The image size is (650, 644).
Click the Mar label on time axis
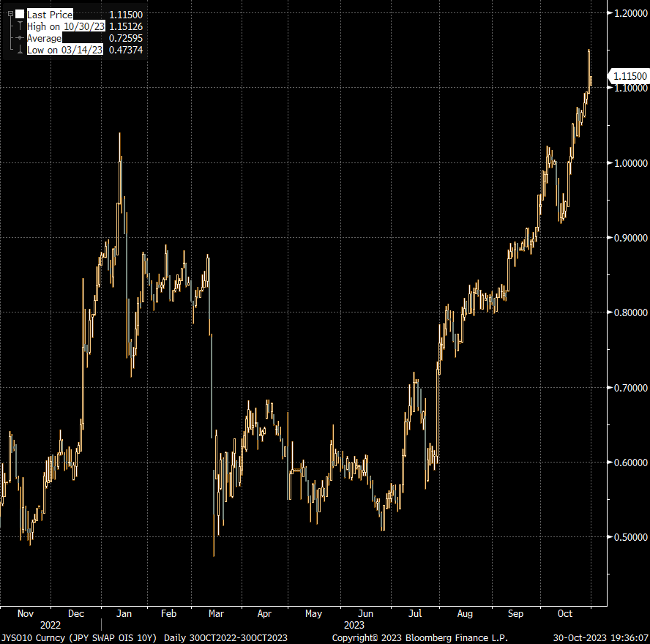pos(216,613)
